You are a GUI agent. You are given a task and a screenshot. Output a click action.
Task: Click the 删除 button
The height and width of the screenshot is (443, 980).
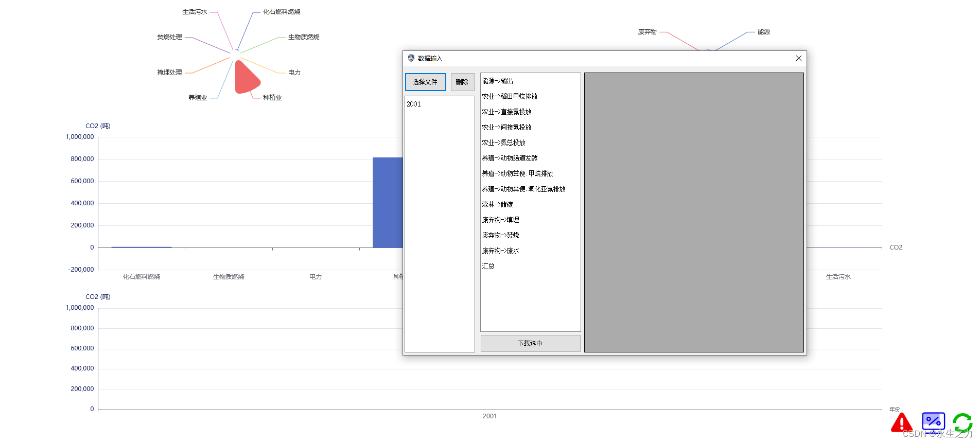pyautogui.click(x=462, y=82)
